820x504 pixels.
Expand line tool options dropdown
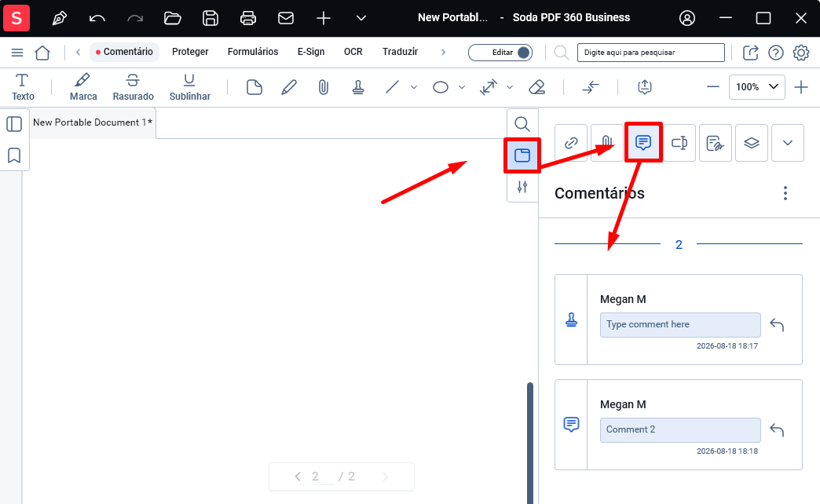[414, 87]
